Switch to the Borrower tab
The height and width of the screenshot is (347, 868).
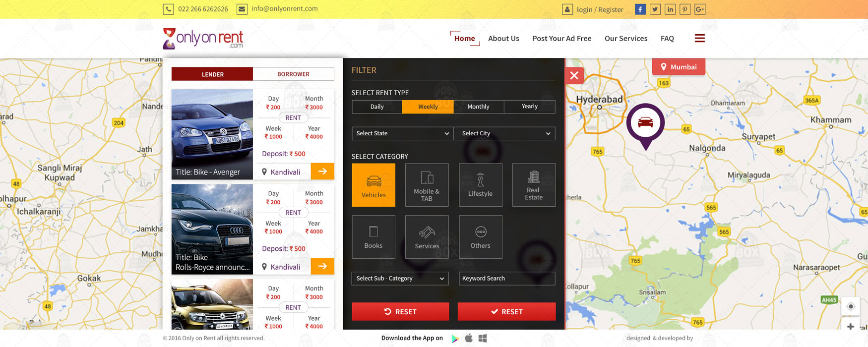(293, 74)
